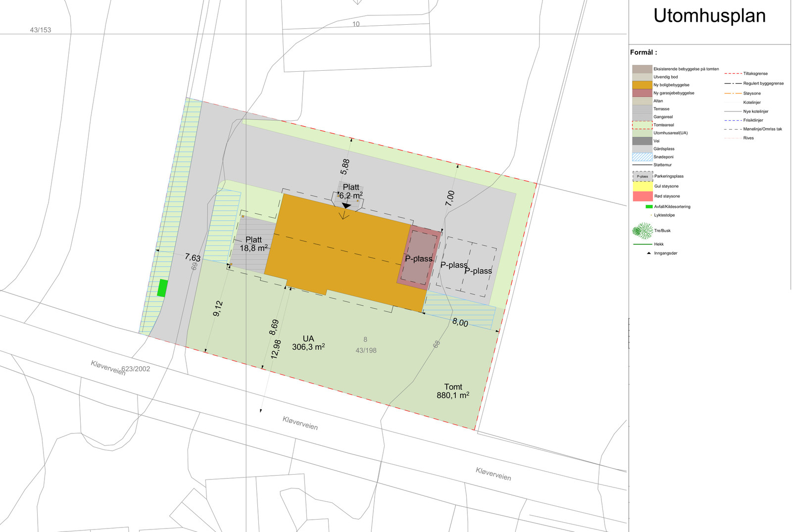Click the 8,00 dimension text
The height and width of the screenshot is (532, 792).
point(460,323)
